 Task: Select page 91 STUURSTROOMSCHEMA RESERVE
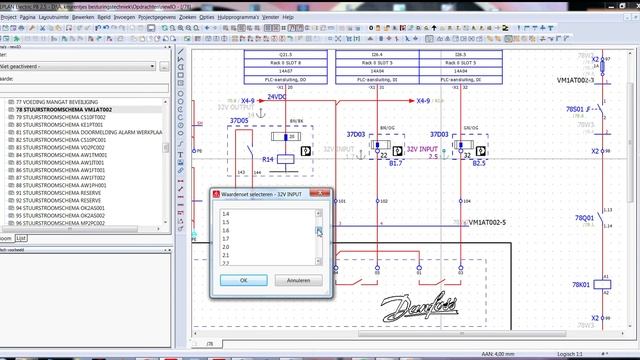click(x=58, y=193)
